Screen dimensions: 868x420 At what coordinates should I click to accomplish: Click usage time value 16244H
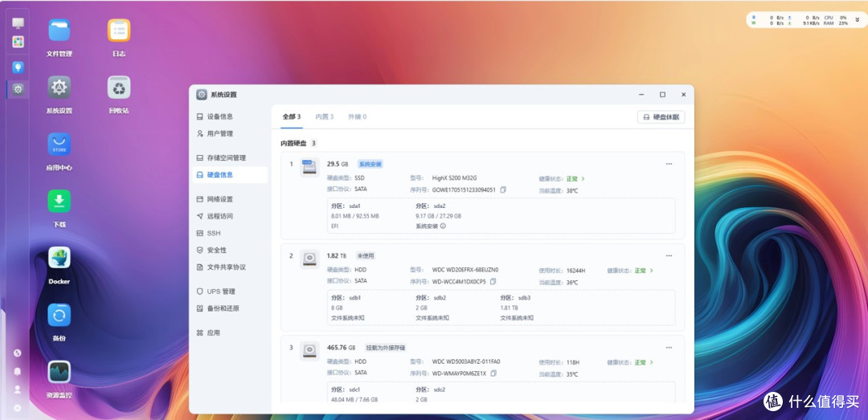click(x=575, y=271)
